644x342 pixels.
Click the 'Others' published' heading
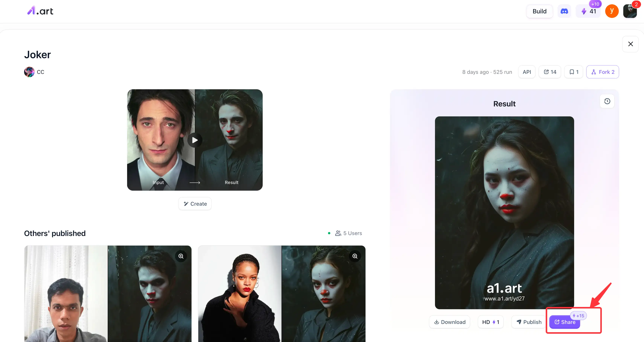coord(55,233)
